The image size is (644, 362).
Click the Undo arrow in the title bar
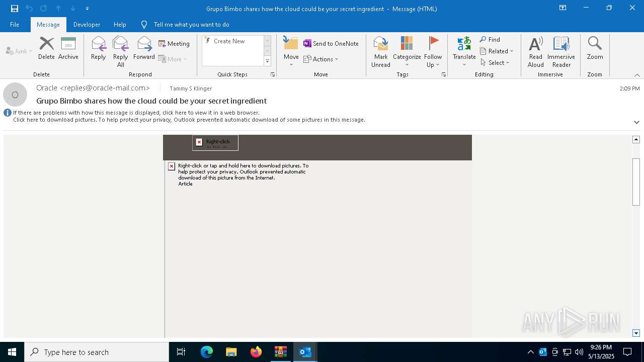coord(29,9)
